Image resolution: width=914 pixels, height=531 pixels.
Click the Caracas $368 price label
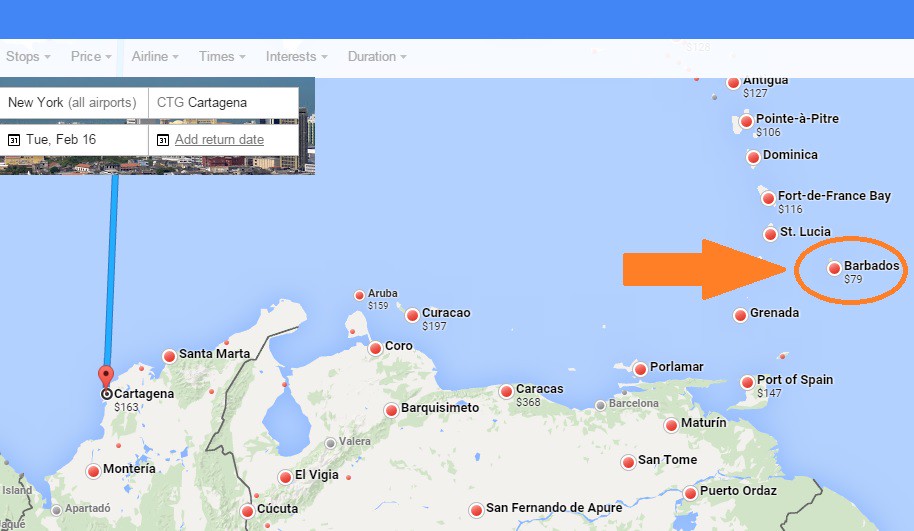528,402
